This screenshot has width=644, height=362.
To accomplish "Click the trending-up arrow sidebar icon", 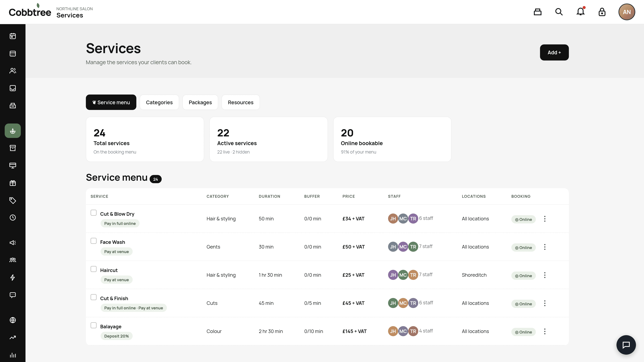I will coord(13,338).
